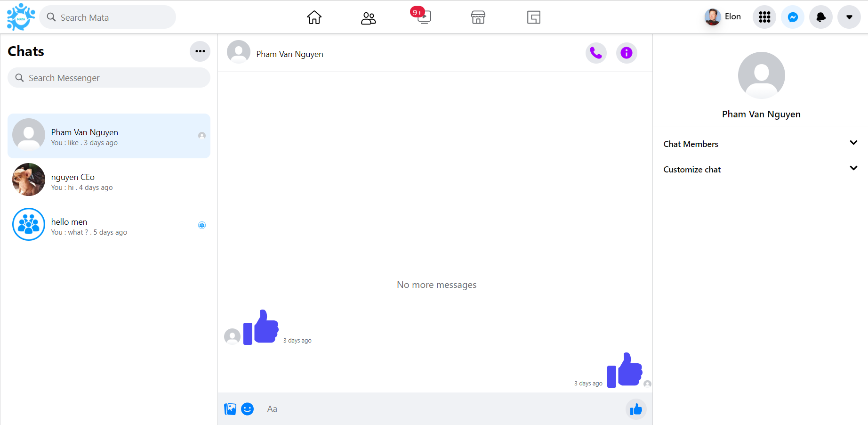This screenshot has height=425, width=868.
Task: Open the conversation information panel
Action: click(x=627, y=53)
